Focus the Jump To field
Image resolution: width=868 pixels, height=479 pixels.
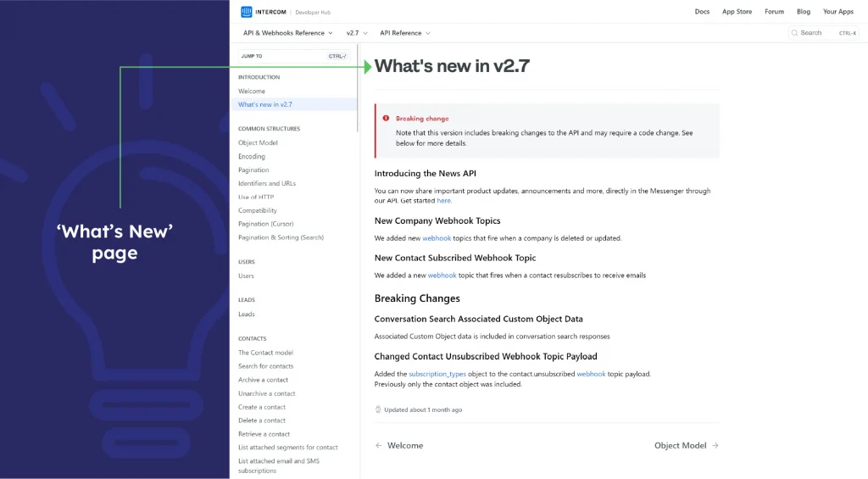coord(294,56)
